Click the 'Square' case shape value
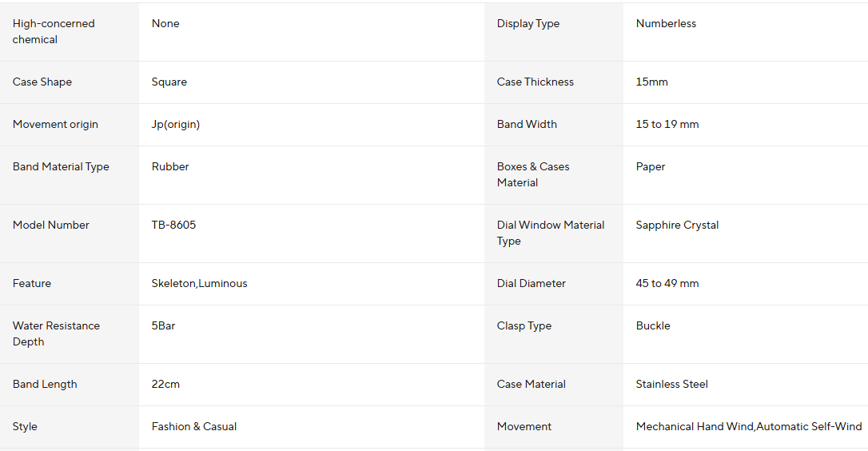 point(169,82)
